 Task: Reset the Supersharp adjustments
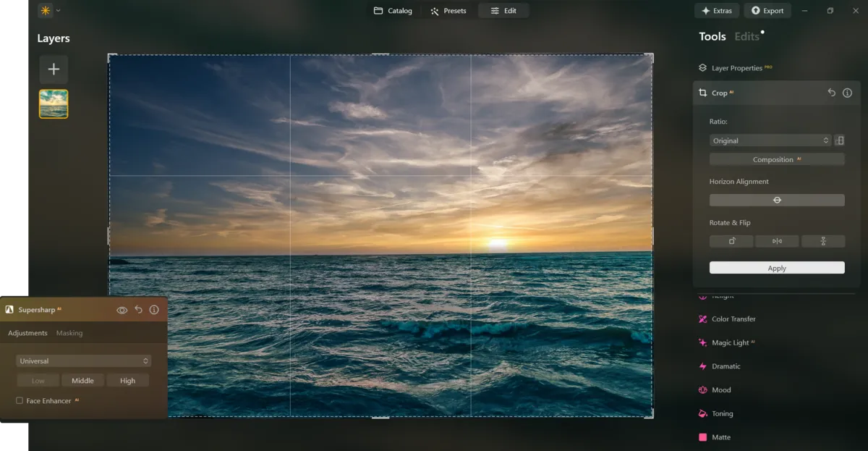138,310
